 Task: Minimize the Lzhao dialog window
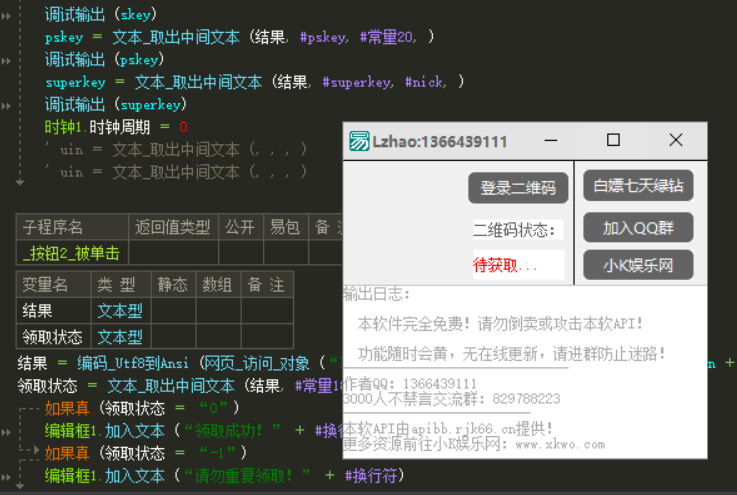point(553,141)
